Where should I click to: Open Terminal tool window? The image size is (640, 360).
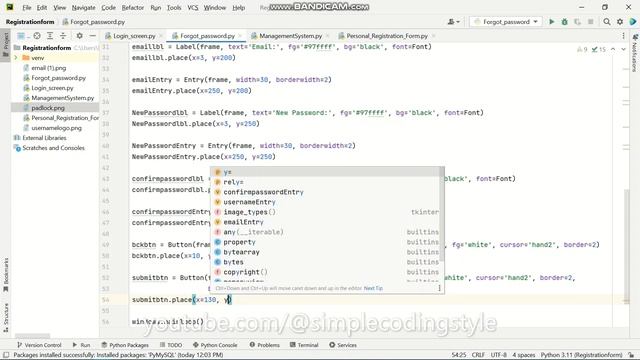click(304, 345)
